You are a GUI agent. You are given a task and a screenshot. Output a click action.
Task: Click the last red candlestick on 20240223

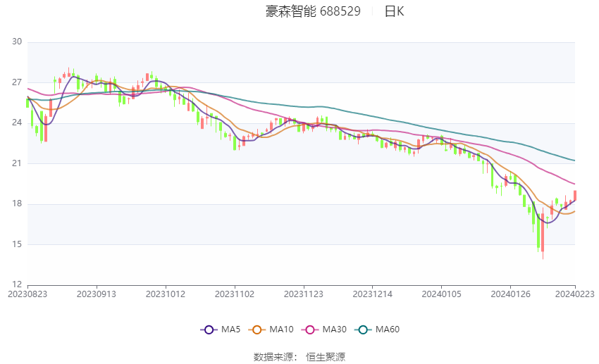575,195
